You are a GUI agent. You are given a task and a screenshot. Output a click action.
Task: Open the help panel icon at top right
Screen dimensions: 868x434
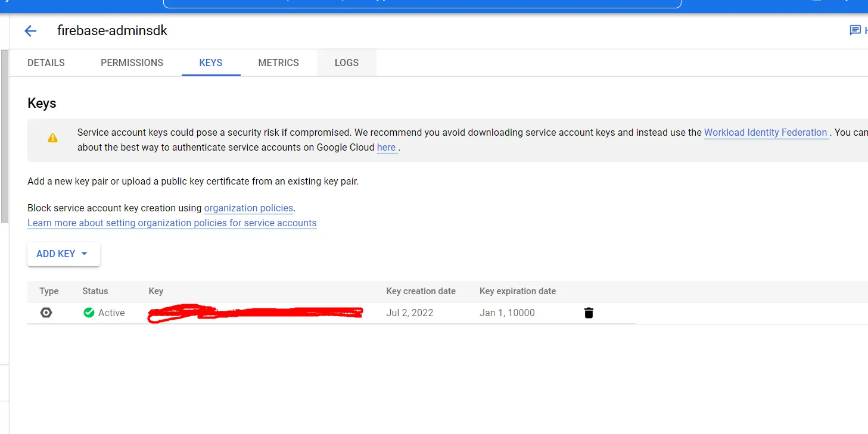coord(855,30)
